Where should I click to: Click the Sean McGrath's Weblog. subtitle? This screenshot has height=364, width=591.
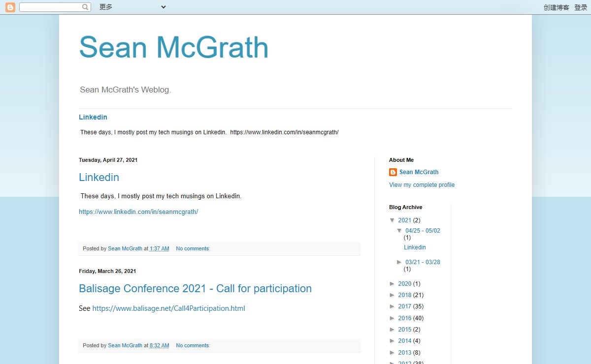pyautogui.click(x=126, y=90)
